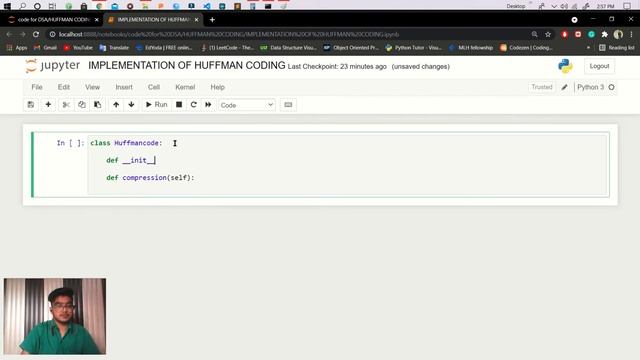Click the localhost address bar
This screenshot has width=640, height=360.
click(286, 34)
